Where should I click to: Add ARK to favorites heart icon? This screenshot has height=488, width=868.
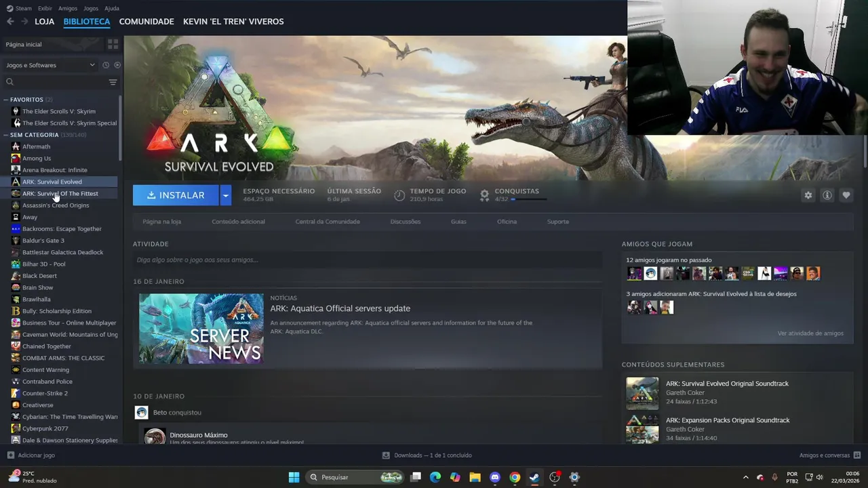point(846,195)
